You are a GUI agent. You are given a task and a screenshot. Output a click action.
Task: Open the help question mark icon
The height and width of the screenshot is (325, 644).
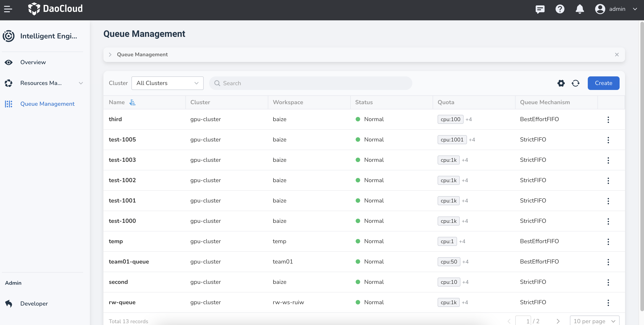(560, 9)
